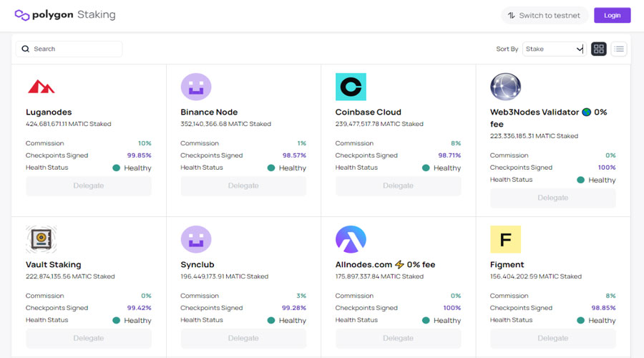Open the Allnodes.com logo
Image resolution: width=644 pixels, height=358 pixels.
point(351,239)
